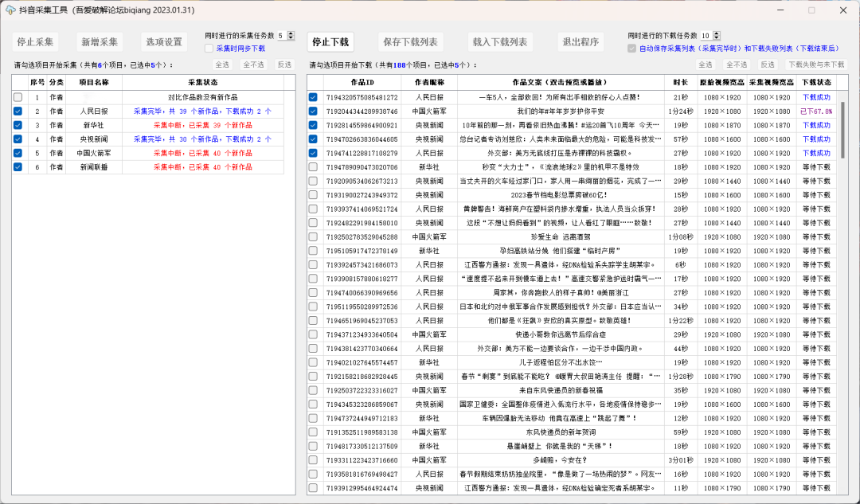Image resolution: width=860 pixels, height=504 pixels.
Task: Check checkbox for work 7195105917472378149
Action: [313, 251]
